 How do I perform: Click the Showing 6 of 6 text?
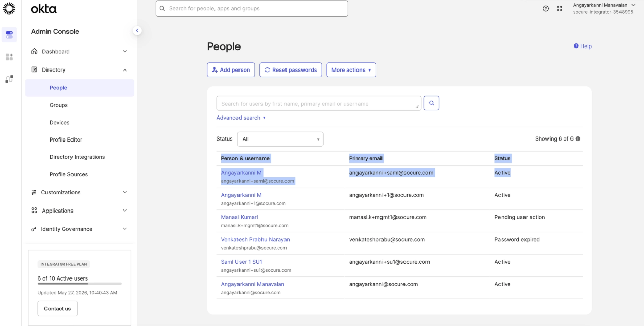tap(554, 139)
